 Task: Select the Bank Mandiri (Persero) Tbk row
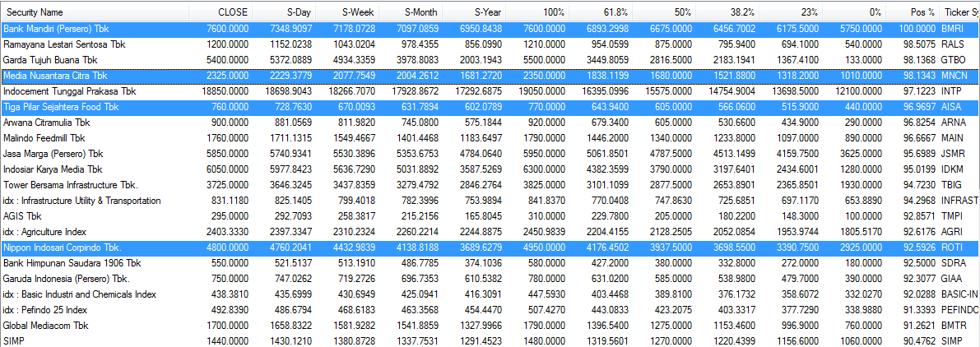click(x=490, y=29)
